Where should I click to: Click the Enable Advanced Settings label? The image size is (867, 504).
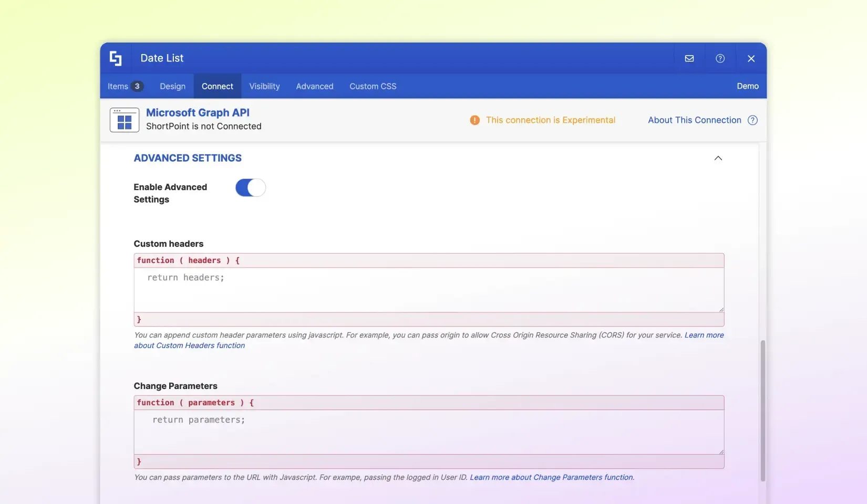[170, 193]
